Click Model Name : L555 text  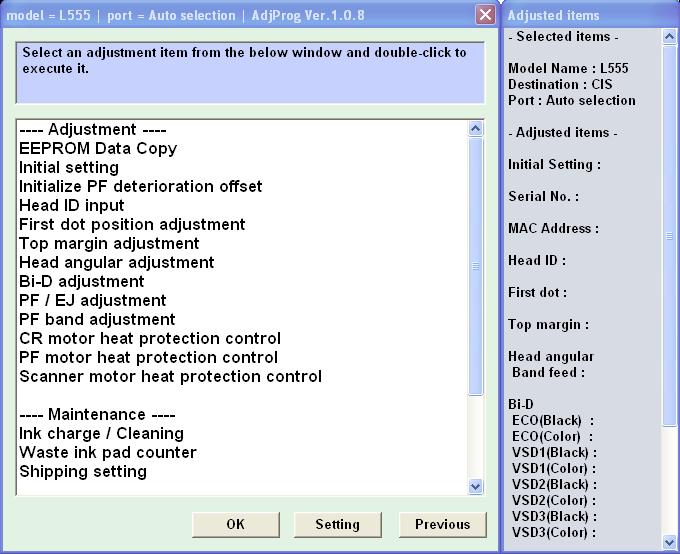tap(568, 68)
